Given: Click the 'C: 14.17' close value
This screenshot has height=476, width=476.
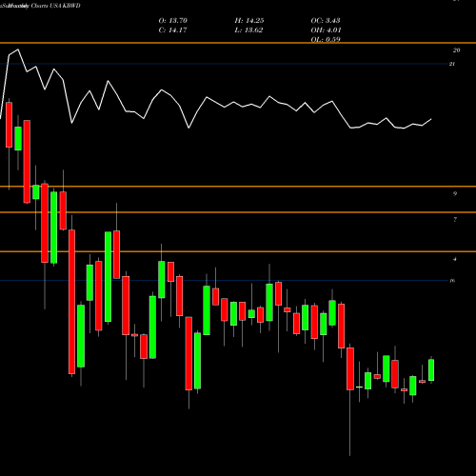Looking at the screenshot, I should click(172, 30).
